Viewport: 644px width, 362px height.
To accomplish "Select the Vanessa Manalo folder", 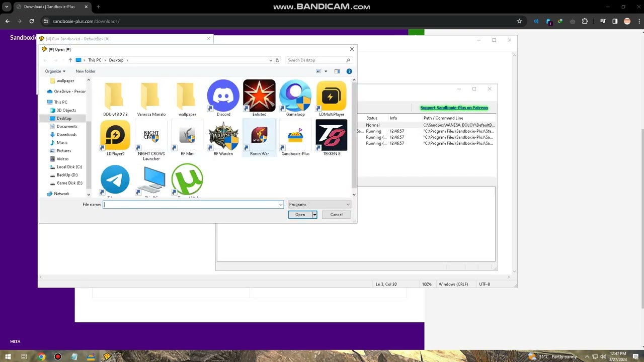I will pos(151,98).
